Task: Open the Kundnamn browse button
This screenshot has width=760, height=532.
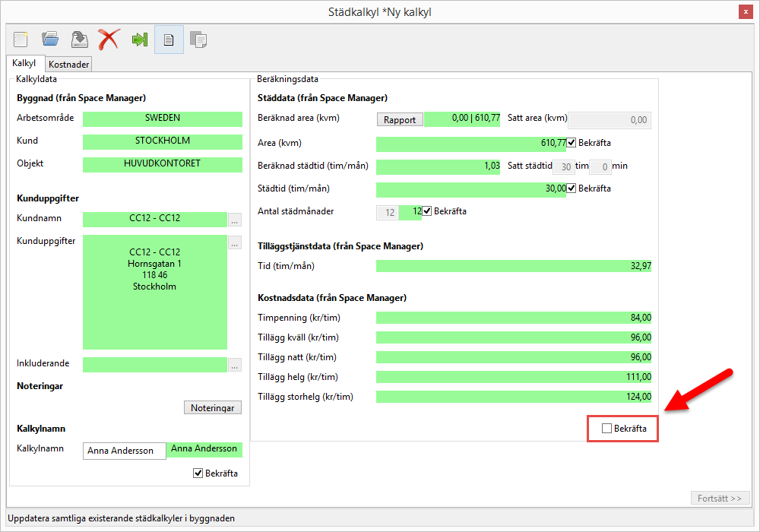Action: coord(235,220)
